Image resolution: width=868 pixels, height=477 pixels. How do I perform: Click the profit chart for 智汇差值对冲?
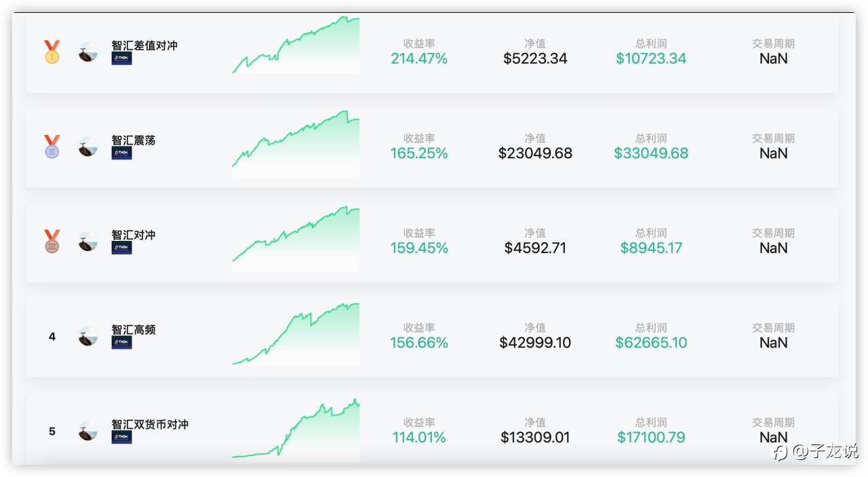[x=296, y=45]
